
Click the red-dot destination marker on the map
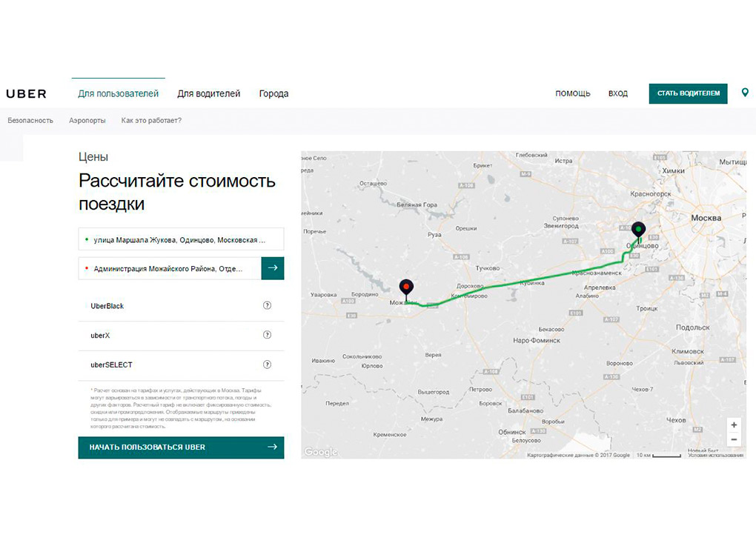pos(406,288)
